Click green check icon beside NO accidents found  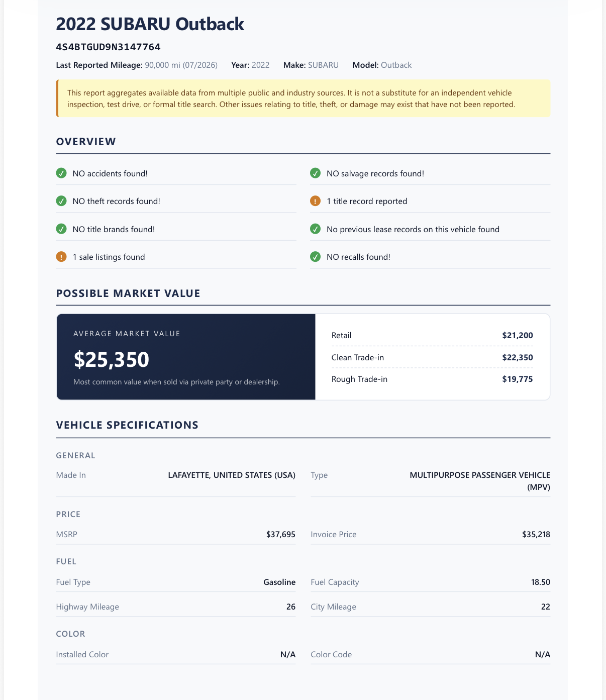coord(61,173)
